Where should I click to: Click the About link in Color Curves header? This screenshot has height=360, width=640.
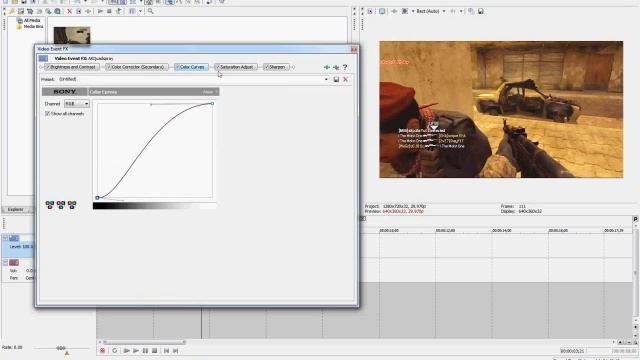[208, 92]
